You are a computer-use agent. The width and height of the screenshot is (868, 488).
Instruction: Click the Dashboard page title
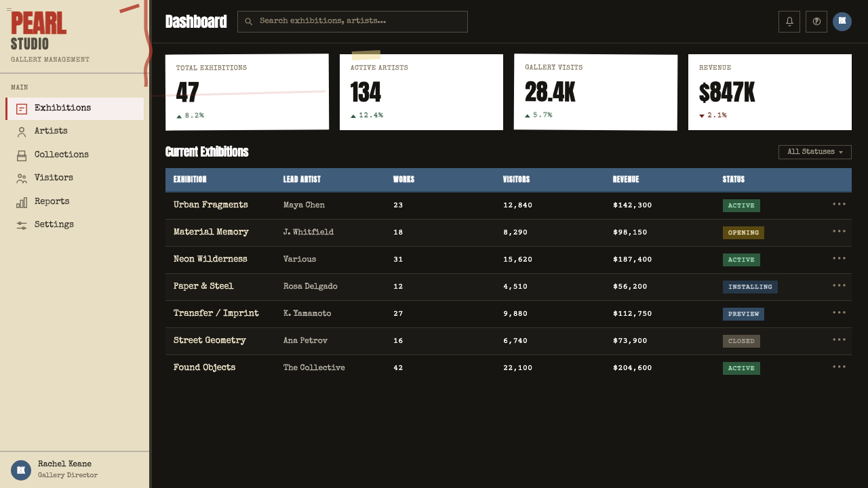click(196, 22)
